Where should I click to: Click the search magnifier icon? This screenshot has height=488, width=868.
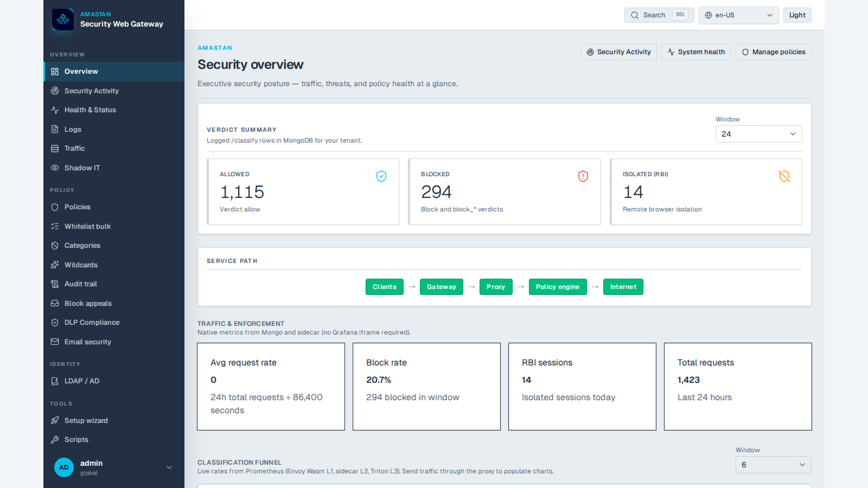point(635,15)
